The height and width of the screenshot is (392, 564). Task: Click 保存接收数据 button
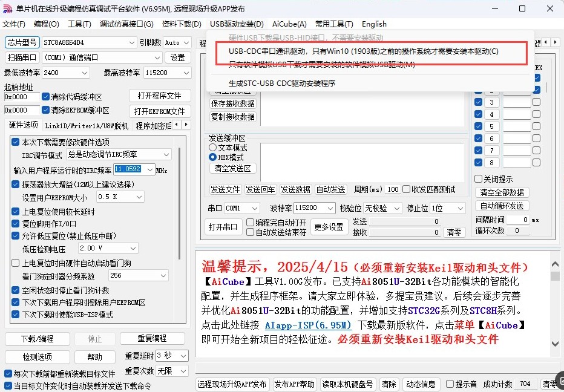pyautogui.click(x=233, y=103)
